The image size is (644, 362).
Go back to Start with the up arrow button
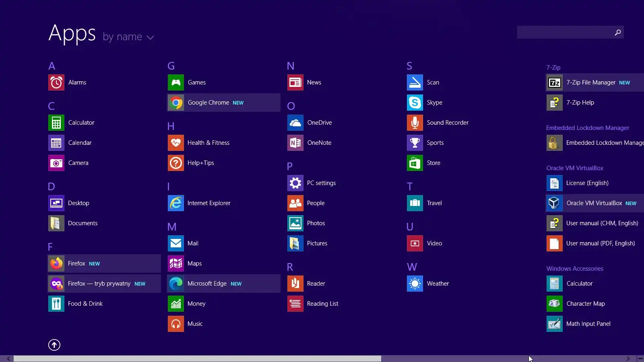[x=54, y=345]
